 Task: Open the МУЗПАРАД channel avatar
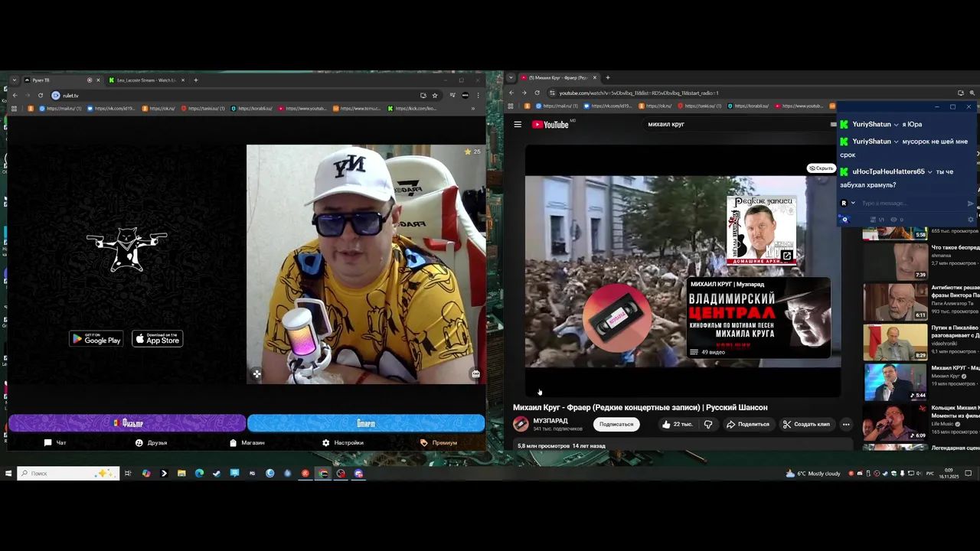pyautogui.click(x=521, y=424)
